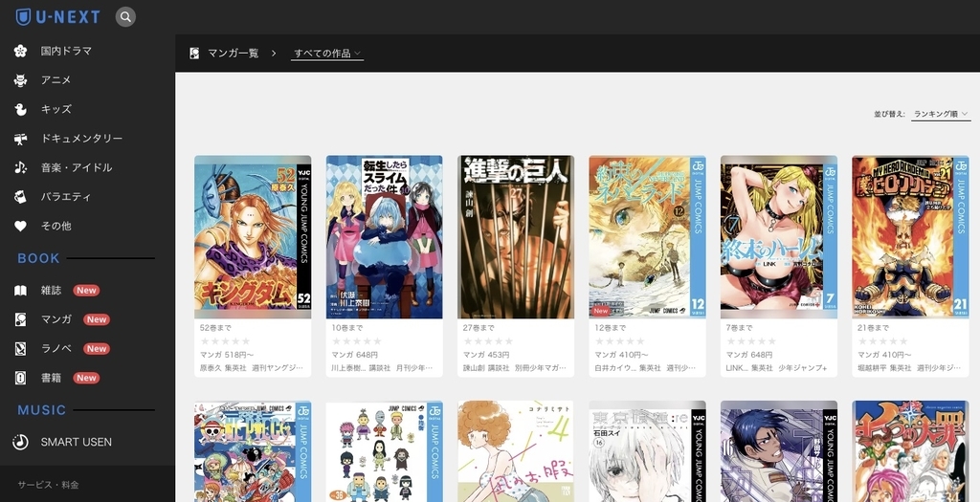
Task: Click the New badge beside 雑誌
Action: (x=86, y=291)
